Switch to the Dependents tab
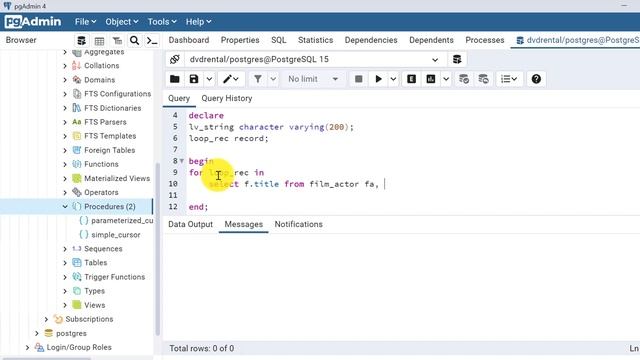The width and height of the screenshot is (640, 360). [431, 40]
